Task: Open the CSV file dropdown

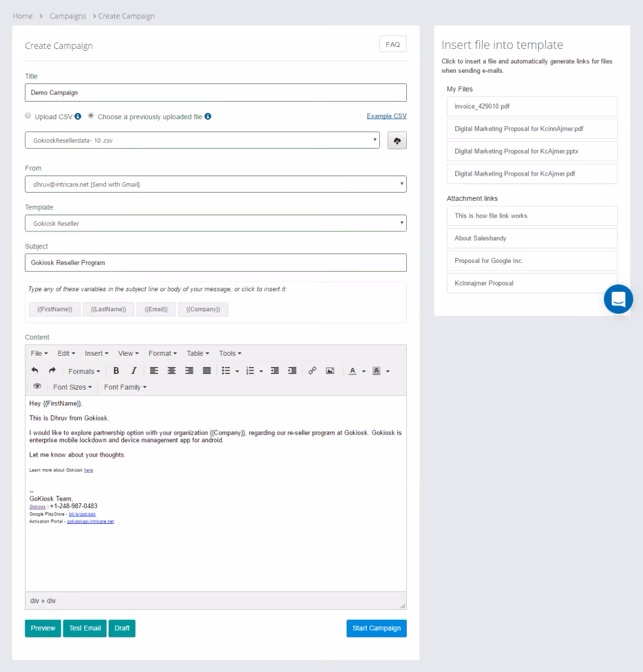Action: 202,140
